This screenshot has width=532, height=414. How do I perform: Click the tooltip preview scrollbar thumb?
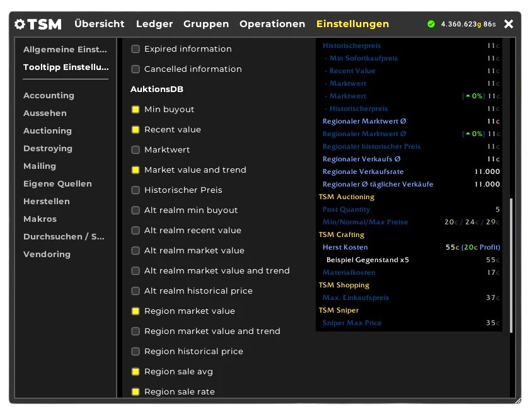click(x=511, y=265)
